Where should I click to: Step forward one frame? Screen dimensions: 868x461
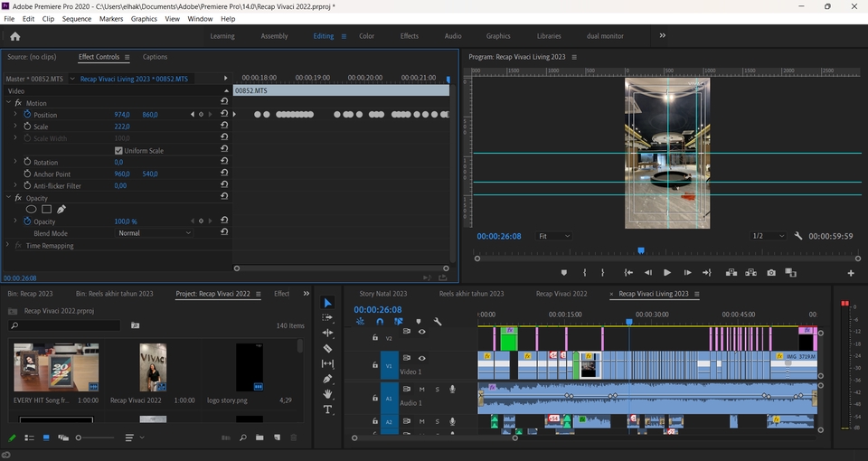pyautogui.click(x=687, y=272)
